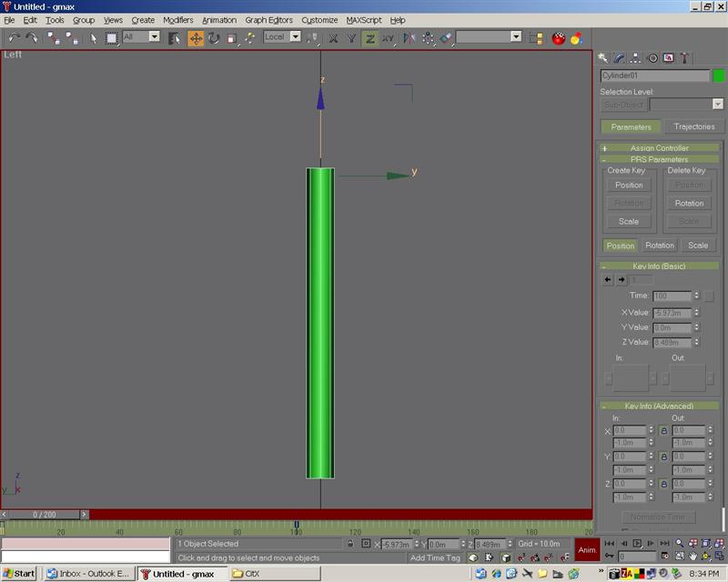Open the Hierarchy command panel tab
The width and height of the screenshot is (728, 582).
point(635,58)
